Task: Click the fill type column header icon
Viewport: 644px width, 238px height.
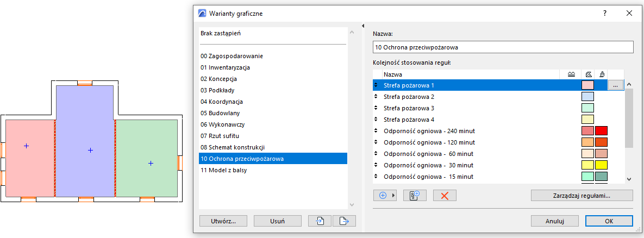Action: click(588, 74)
